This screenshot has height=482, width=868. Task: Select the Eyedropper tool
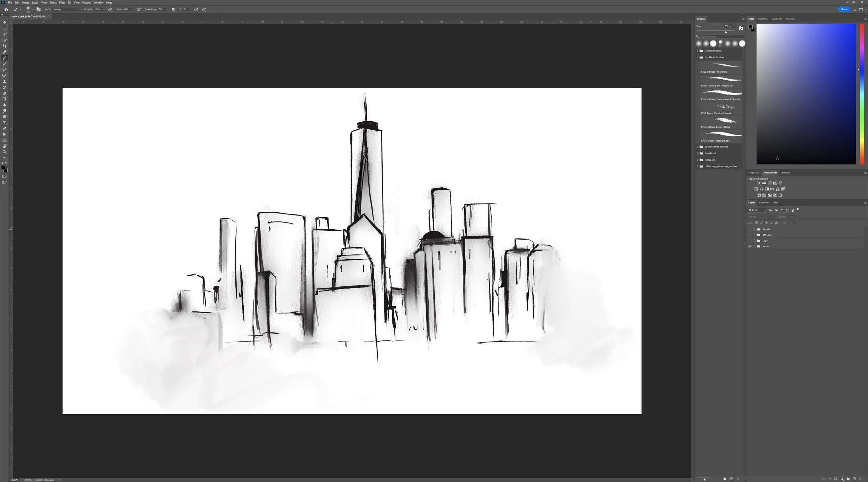coord(5,52)
